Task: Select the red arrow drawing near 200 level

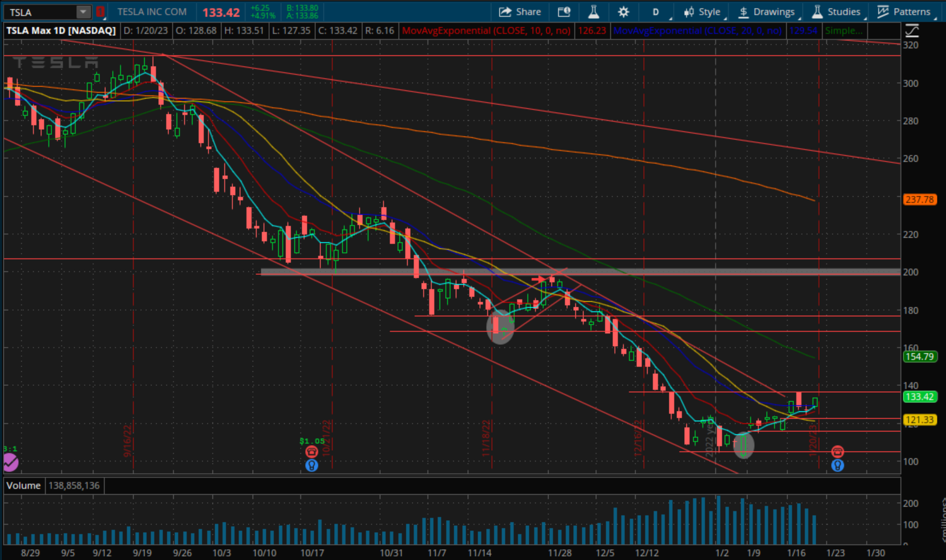Action: (x=538, y=279)
